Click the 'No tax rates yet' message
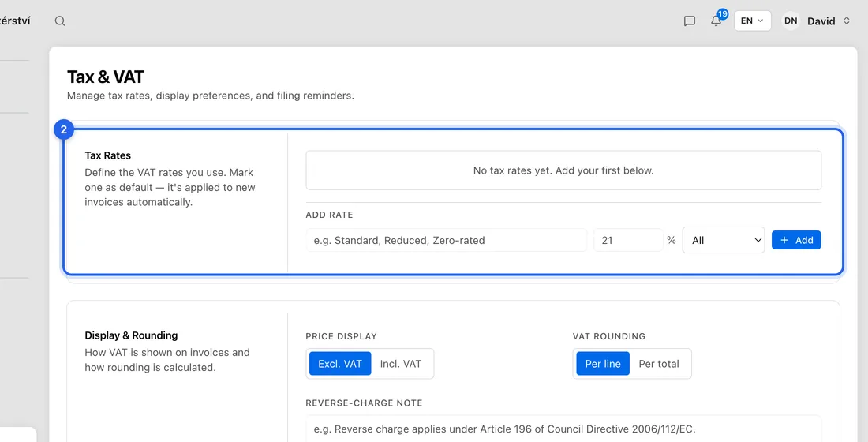The width and height of the screenshot is (868, 442). tap(563, 170)
